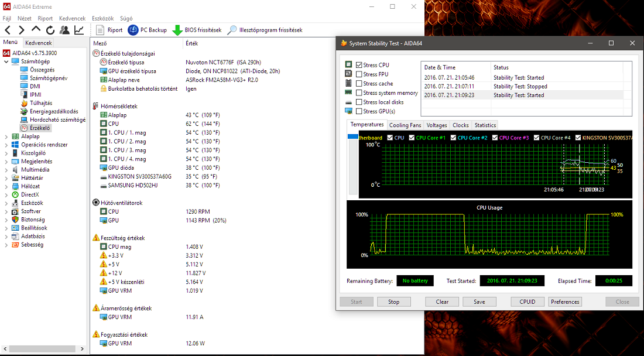Expand the Alaplap tree node
Viewport: 644px width, 356px height.
pyautogui.click(x=6, y=136)
